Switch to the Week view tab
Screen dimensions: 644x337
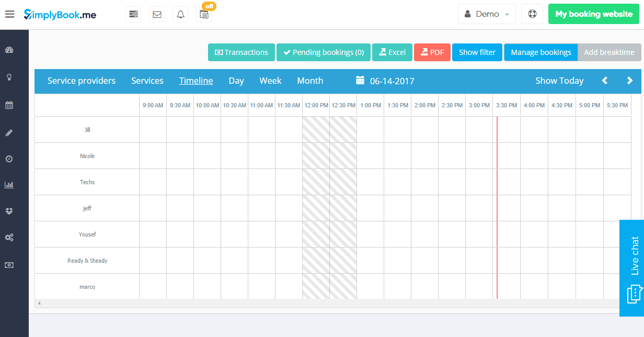[270, 81]
